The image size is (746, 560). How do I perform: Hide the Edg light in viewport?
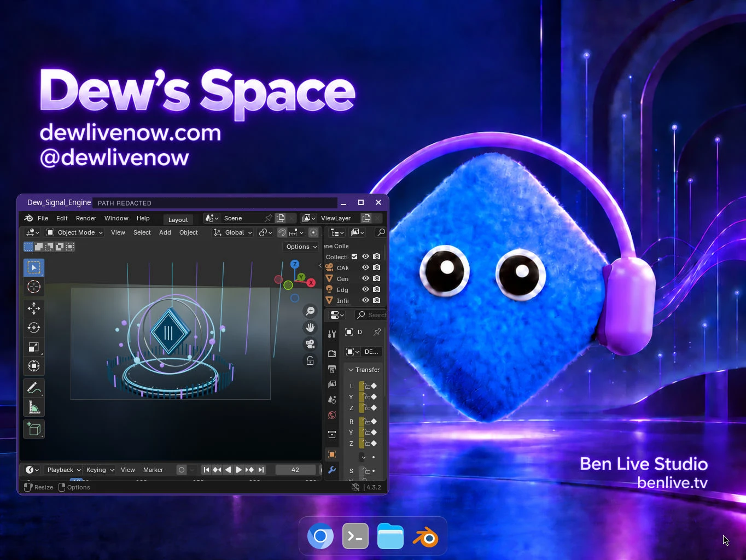click(x=365, y=289)
